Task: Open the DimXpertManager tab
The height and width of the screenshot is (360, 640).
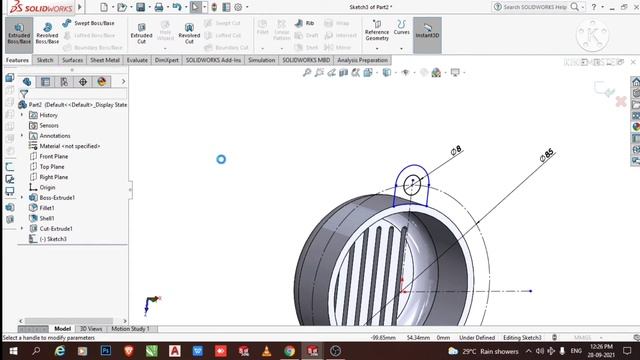Action: (83, 82)
